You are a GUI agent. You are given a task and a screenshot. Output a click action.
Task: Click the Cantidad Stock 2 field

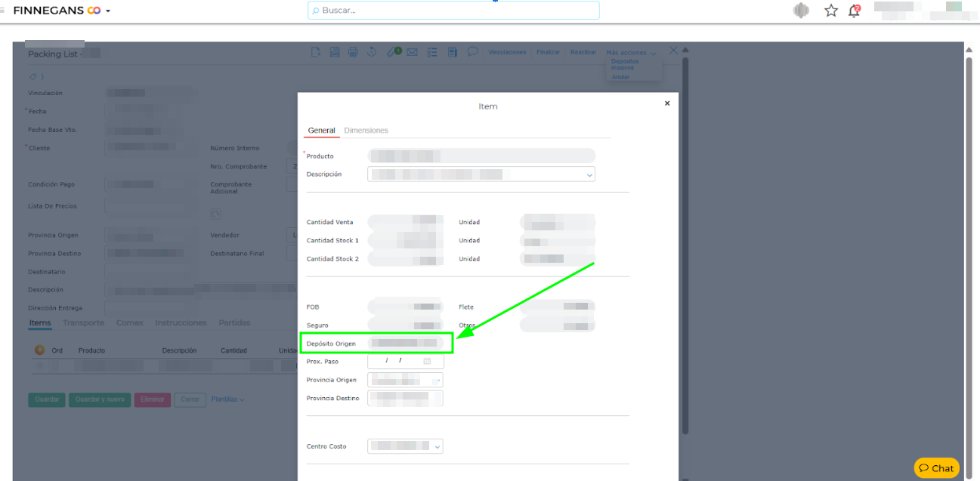pyautogui.click(x=406, y=258)
